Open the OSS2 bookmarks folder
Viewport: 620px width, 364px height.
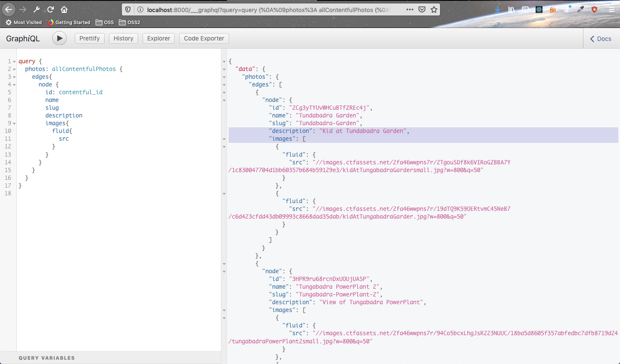pyautogui.click(x=130, y=22)
